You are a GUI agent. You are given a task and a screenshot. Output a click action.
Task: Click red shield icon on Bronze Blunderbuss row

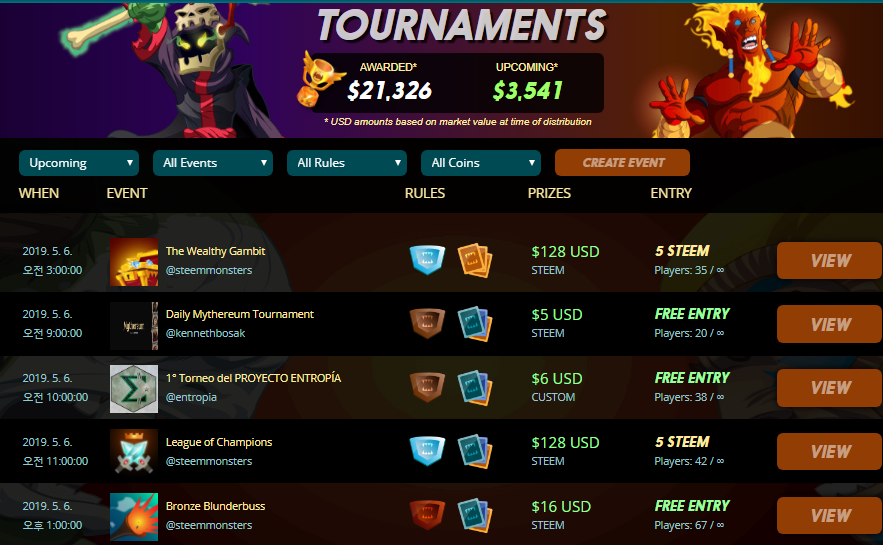427,515
